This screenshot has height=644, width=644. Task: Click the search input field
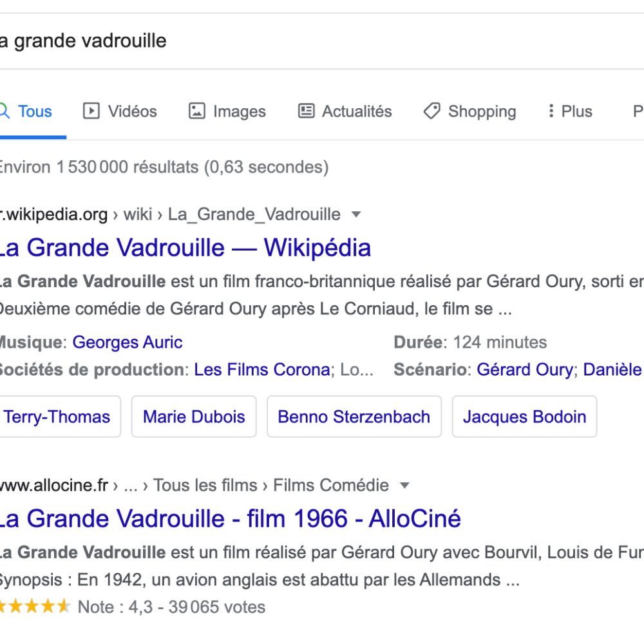click(258, 41)
